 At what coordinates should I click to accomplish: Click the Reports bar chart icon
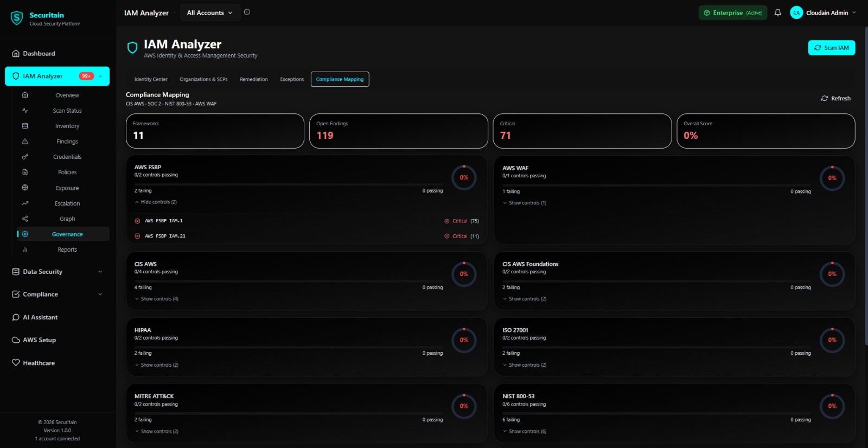[25, 249]
